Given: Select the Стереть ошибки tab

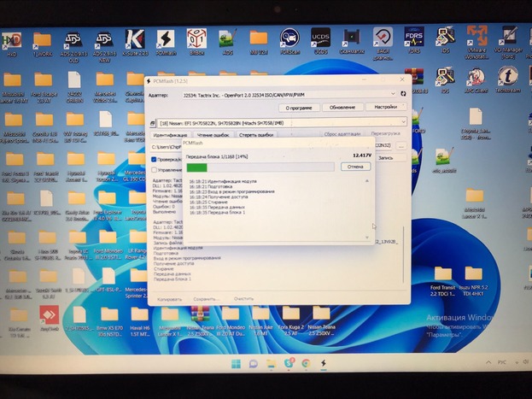Looking at the screenshot, I should click(255, 134).
